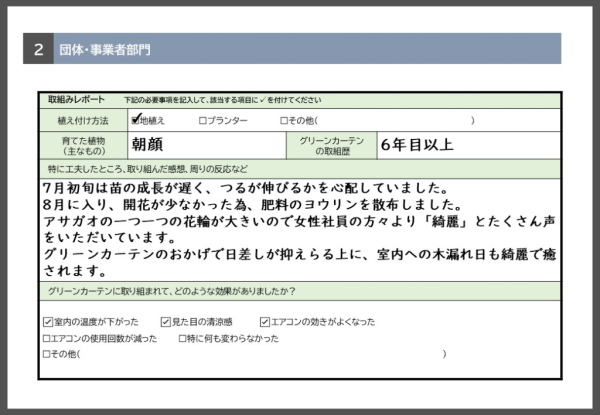Click the その他 blank field for effects
Screen dimensions: 600x415
pos(260,354)
